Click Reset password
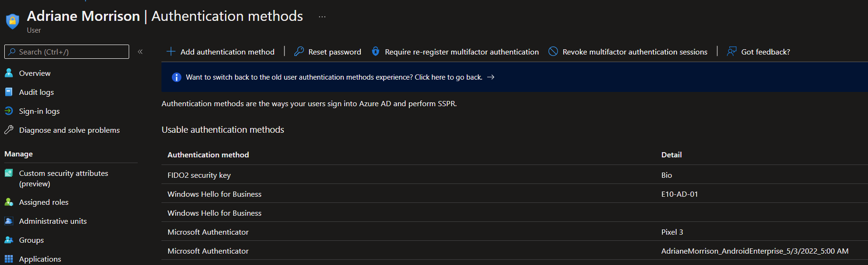Image resolution: width=868 pixels, height=265 pixels. (x=335, y=52)
